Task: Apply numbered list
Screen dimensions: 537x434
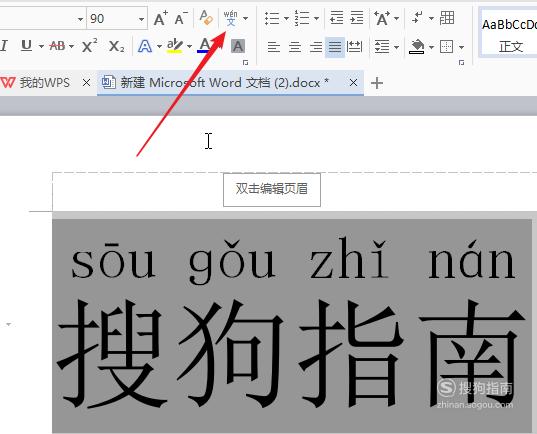Action: click(x=302, y=18)
